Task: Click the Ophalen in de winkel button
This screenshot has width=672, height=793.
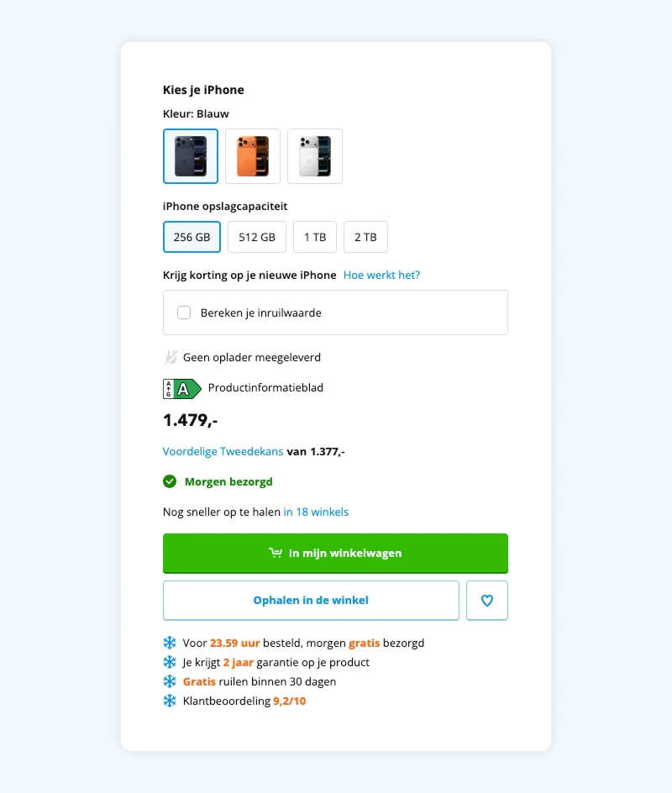Action: click(311, 601)
